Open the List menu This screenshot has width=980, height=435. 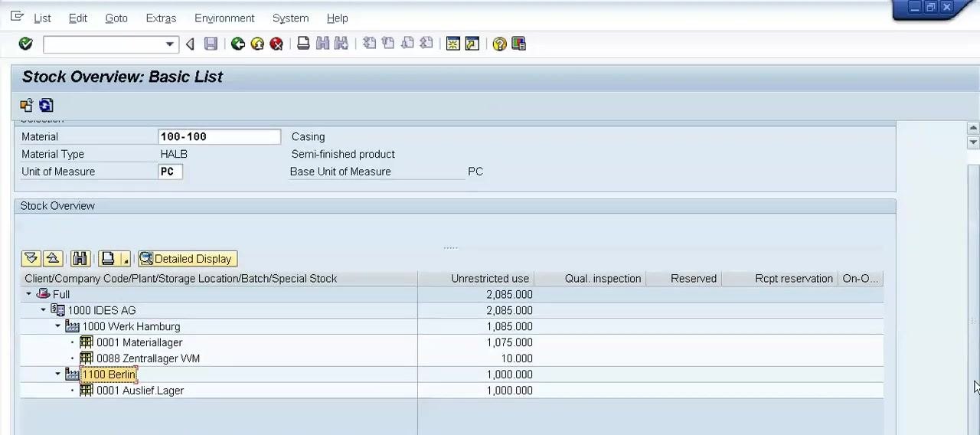42,18
